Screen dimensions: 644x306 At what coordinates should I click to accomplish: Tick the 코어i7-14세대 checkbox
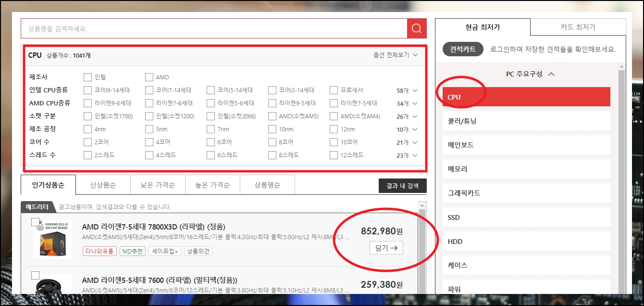coord(149,90)
